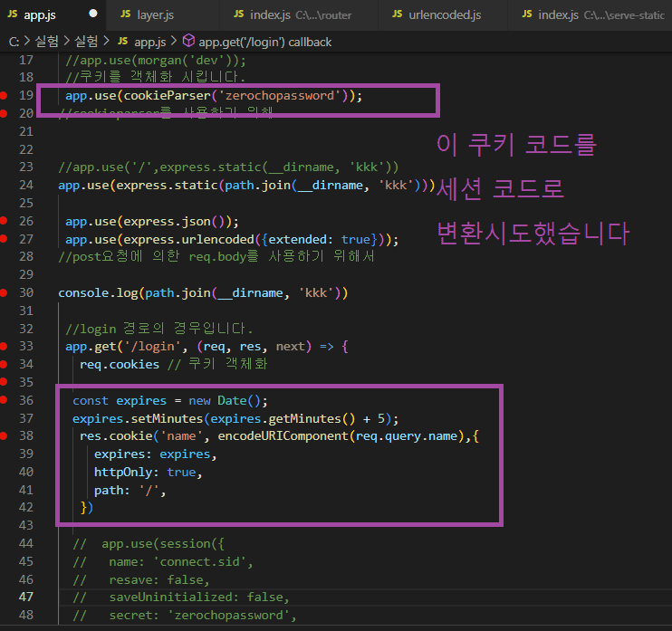This screenshot has width=672, height=631.
Task: Click the JS icon on the app.js tab
Action: [x=13, y=15]
